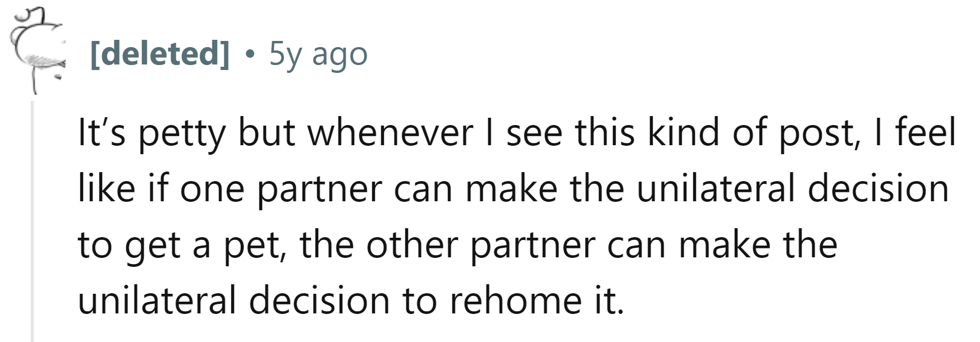Click the word 'rehome' in the last line
980x342 pixels.
516,300
